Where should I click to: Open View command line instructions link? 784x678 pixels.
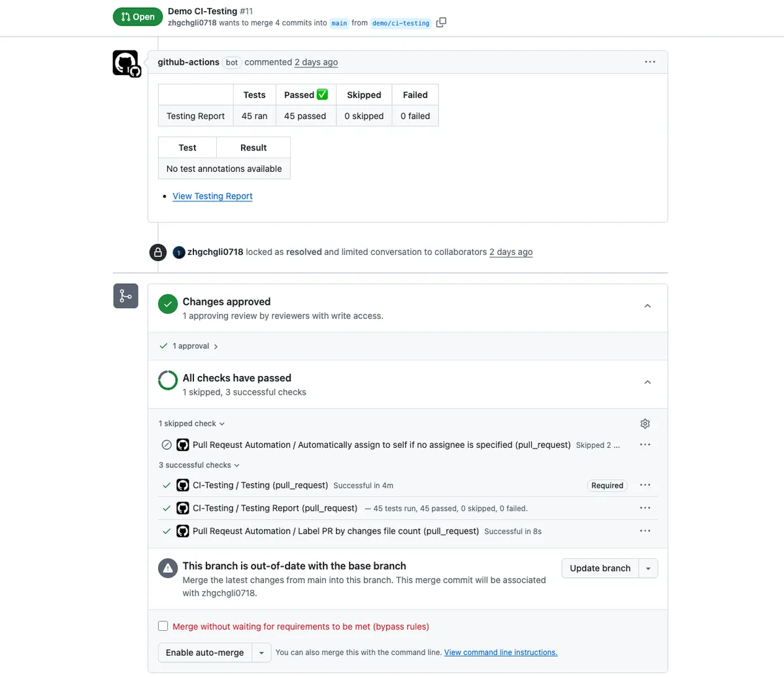[x=500, y=653]
